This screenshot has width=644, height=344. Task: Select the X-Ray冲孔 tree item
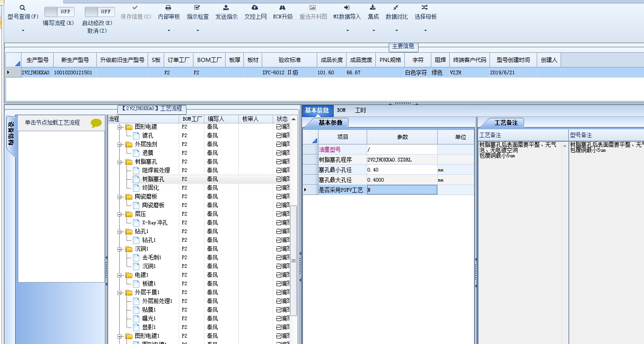155,222
